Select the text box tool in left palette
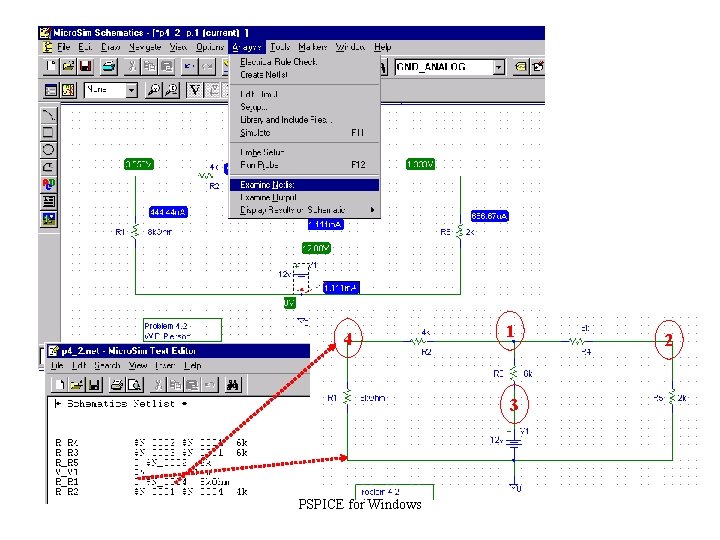The image size is (720, 540). point(48,201)
